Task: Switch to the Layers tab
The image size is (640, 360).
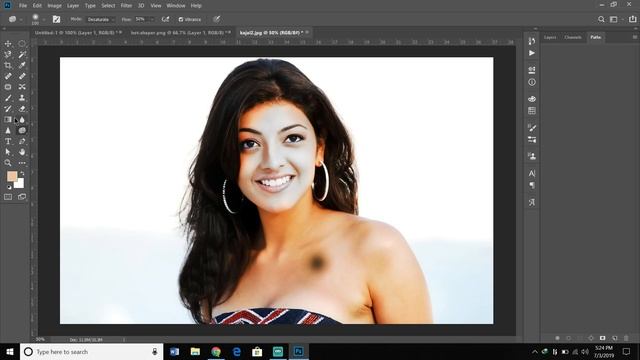Action: tap(550, 37)
